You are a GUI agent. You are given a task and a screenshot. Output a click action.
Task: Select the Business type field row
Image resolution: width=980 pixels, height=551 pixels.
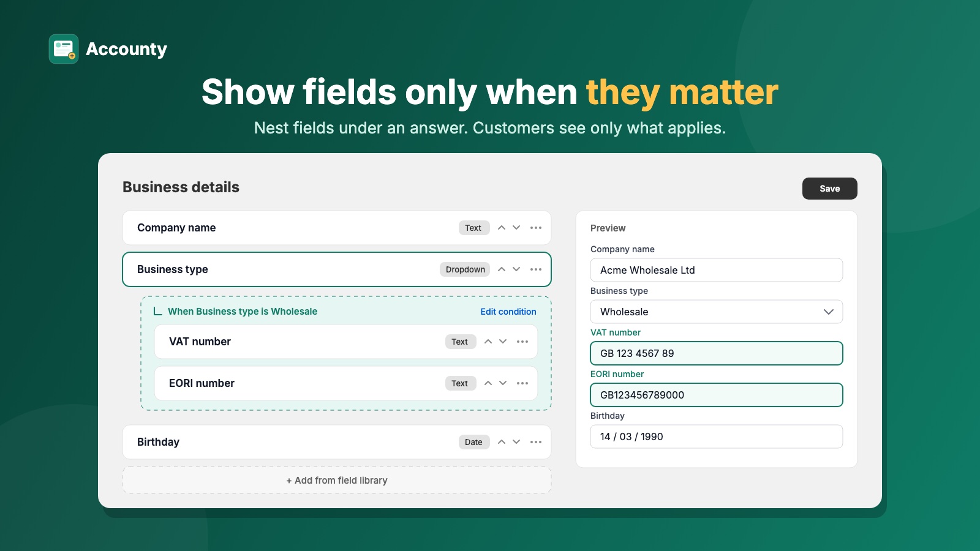(x=337, y=269)
